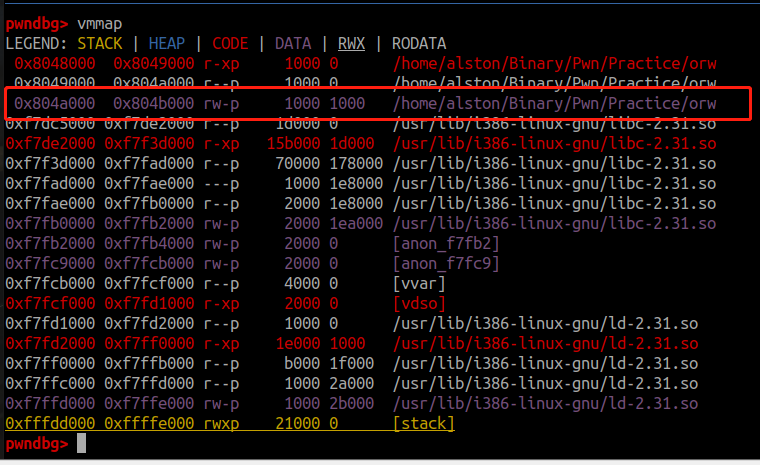Click size value 21000
Viewport: 760px width, 465px height.
(x=298, y=423)
